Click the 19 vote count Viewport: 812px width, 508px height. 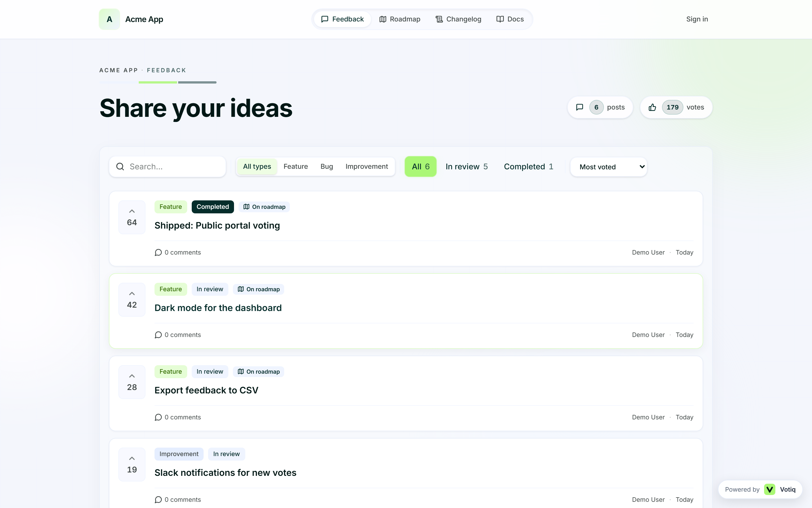click(x=132, y=469)
